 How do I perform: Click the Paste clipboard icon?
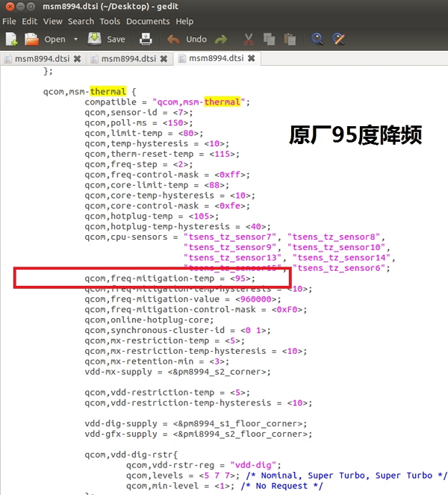click(x=288, y=39)
